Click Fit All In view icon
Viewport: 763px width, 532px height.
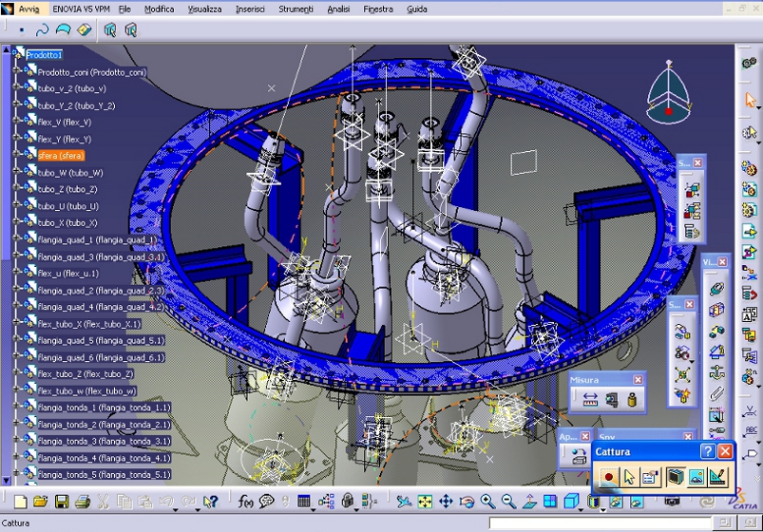(425, 502)
